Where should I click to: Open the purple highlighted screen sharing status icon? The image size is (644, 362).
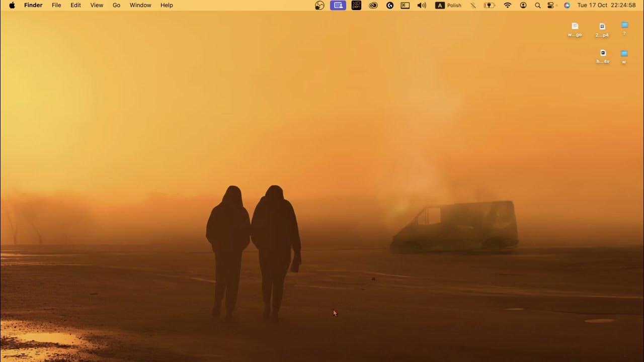pos(338,6)
